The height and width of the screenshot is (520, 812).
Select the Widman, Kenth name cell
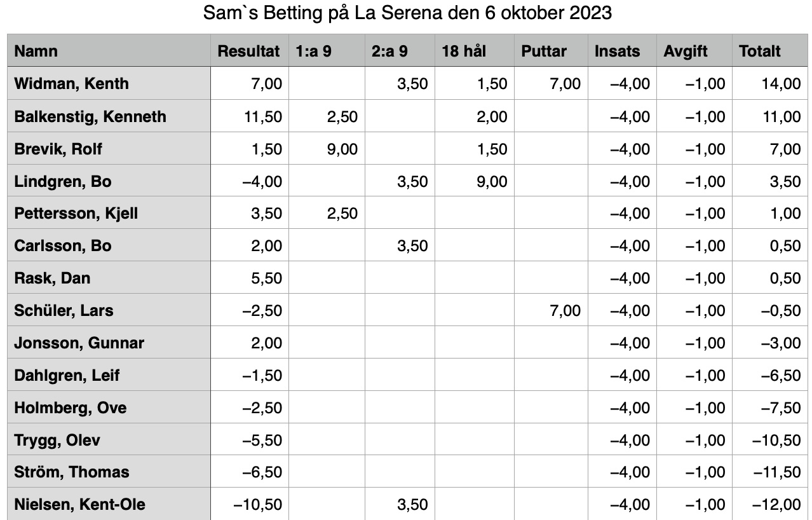coord(109,83)
